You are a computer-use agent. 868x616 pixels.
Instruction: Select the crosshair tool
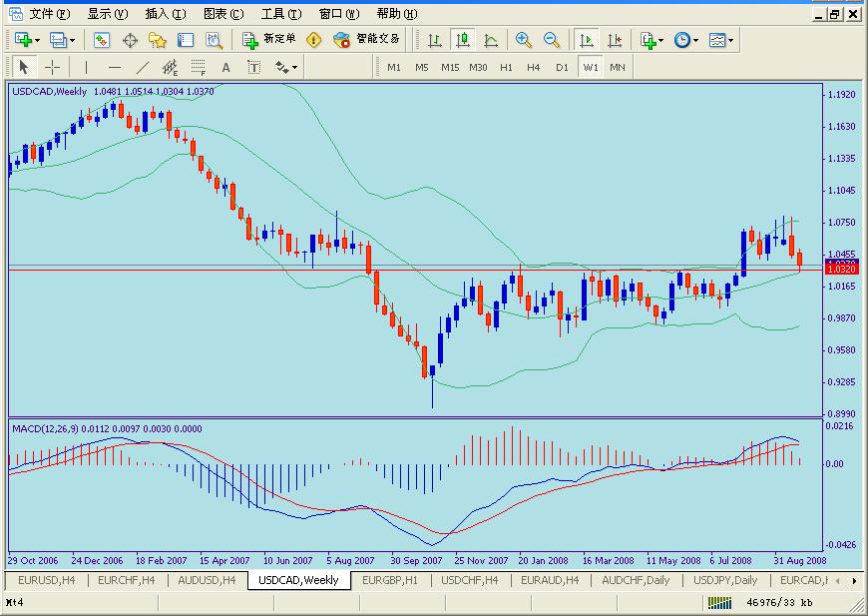point(53,67)
